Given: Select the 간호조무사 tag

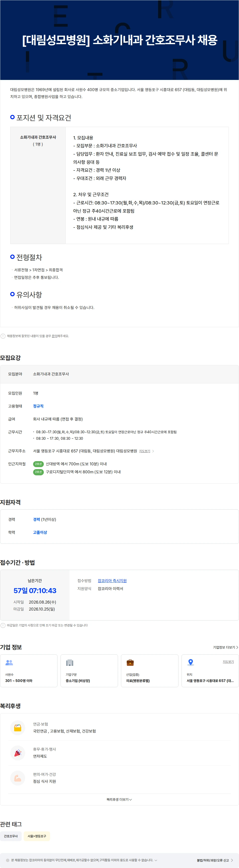Looking at the screenshot, I should (x=11, y=836).
